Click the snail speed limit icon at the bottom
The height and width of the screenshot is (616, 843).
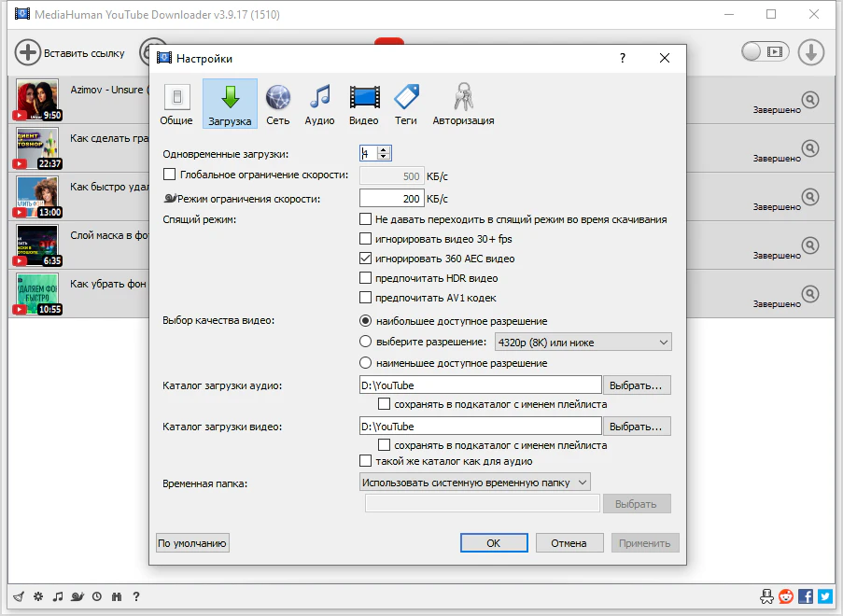tap(77, 596)
